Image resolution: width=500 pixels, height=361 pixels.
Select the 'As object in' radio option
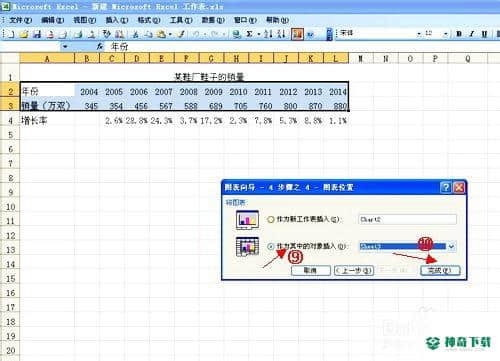(x=270, y=247)
